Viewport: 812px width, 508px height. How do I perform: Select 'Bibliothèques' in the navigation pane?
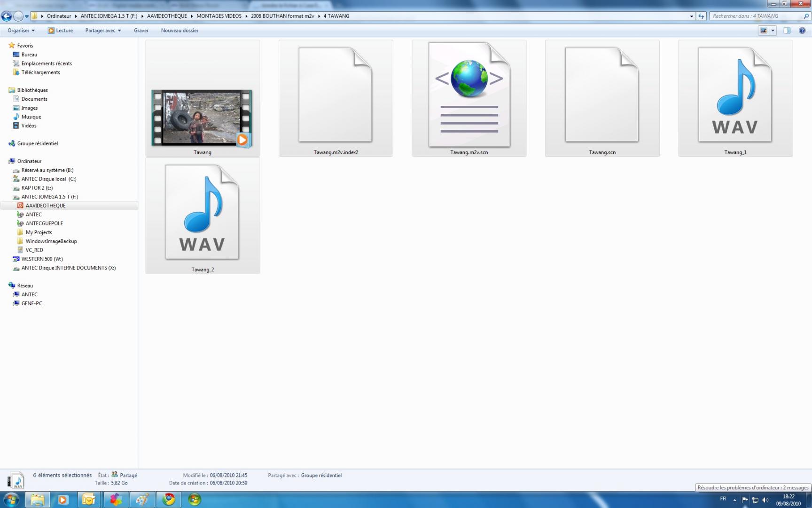pyautogui.click(x=32, y=90)
